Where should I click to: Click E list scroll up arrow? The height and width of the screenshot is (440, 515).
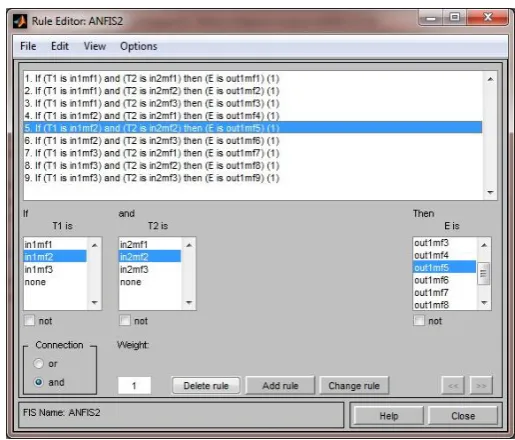tap(484, 245)
